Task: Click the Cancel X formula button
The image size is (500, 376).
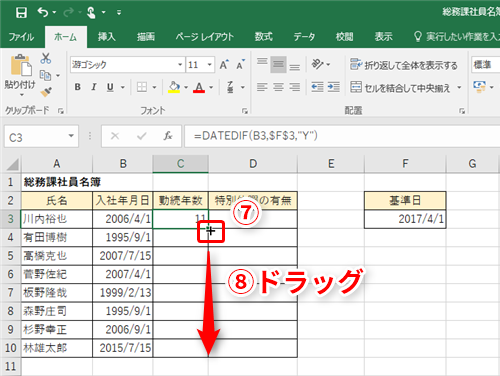Action: pos(115,136)
